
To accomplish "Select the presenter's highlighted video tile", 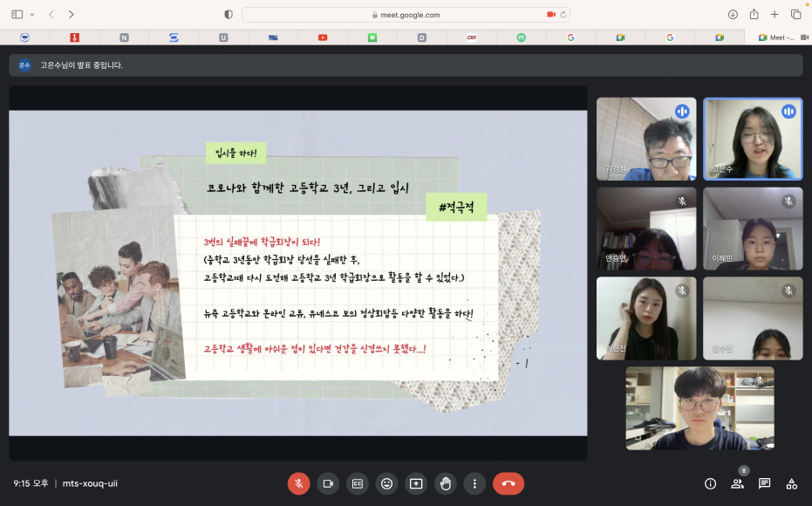I will 753,138.
